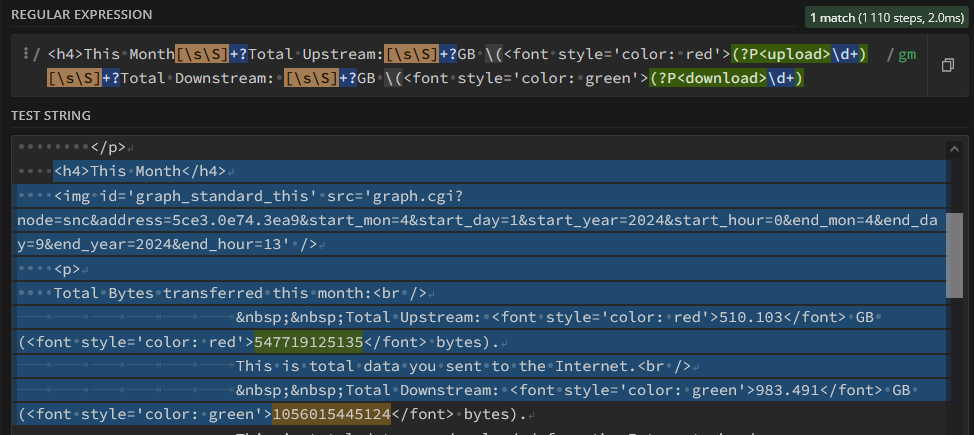Click the TEST STRING heading
The height and width of the screenshot is (435, 974).
tap(51, 116)
